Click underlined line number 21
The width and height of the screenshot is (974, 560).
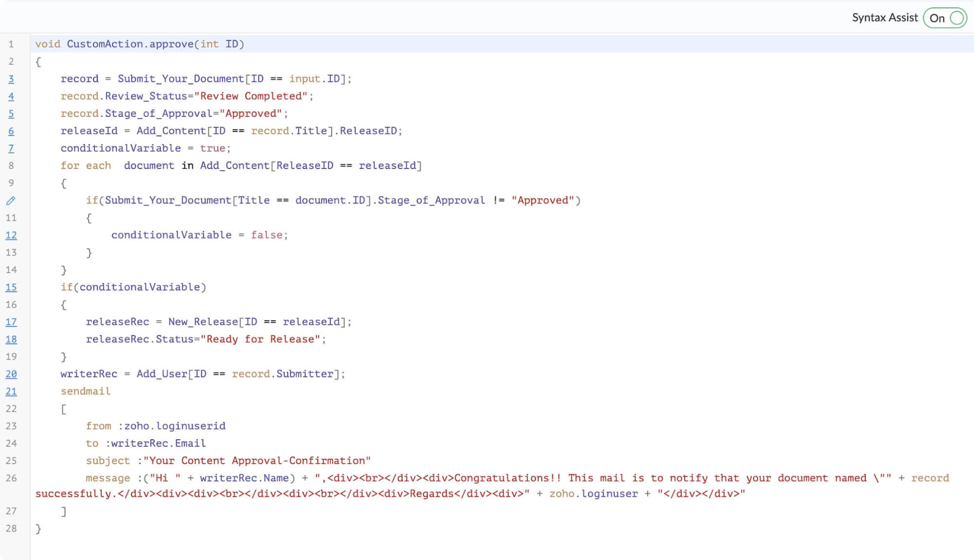tap(11, 392)
